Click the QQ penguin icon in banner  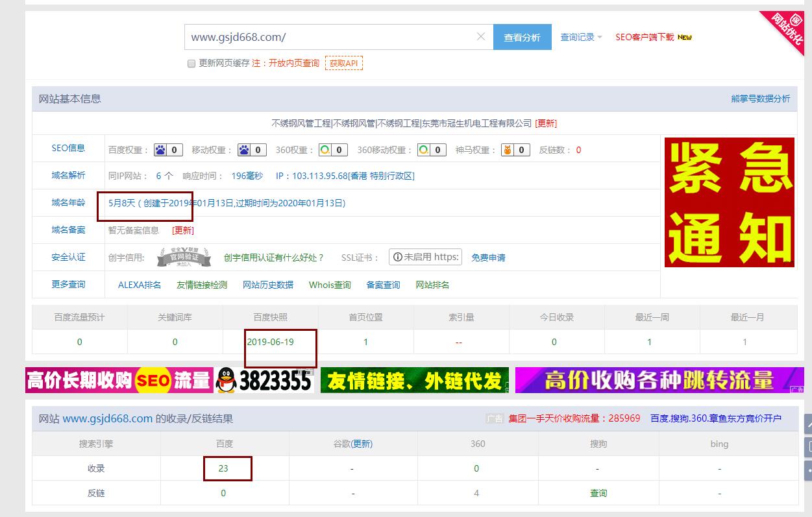point(226,380)
